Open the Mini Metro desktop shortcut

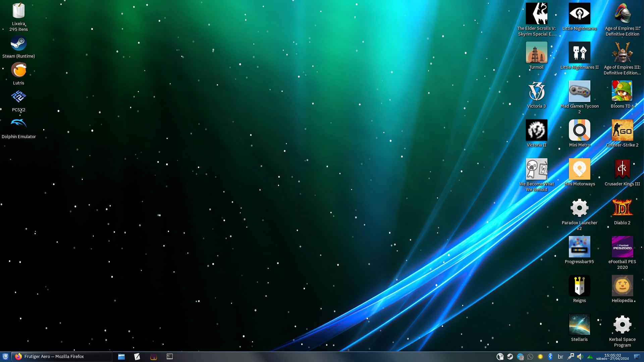tap(579, 130)
